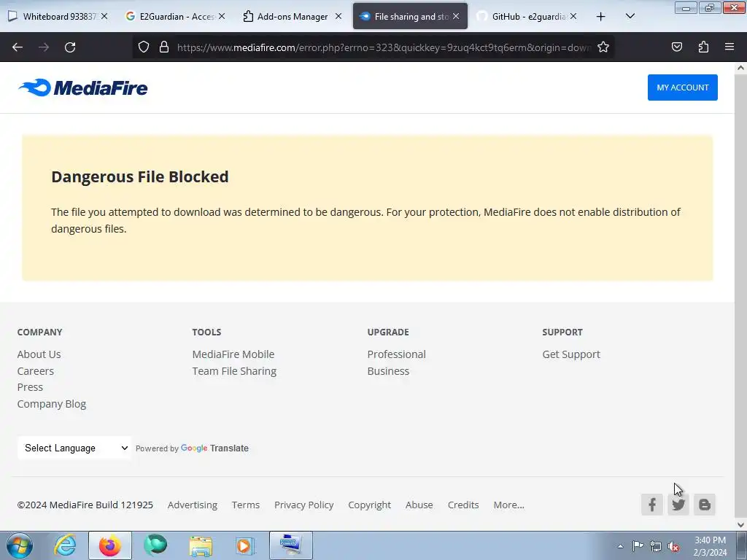Reload the page with the refresh icon
The height and width of the screenshot is (560, 747).
[70, 47]
